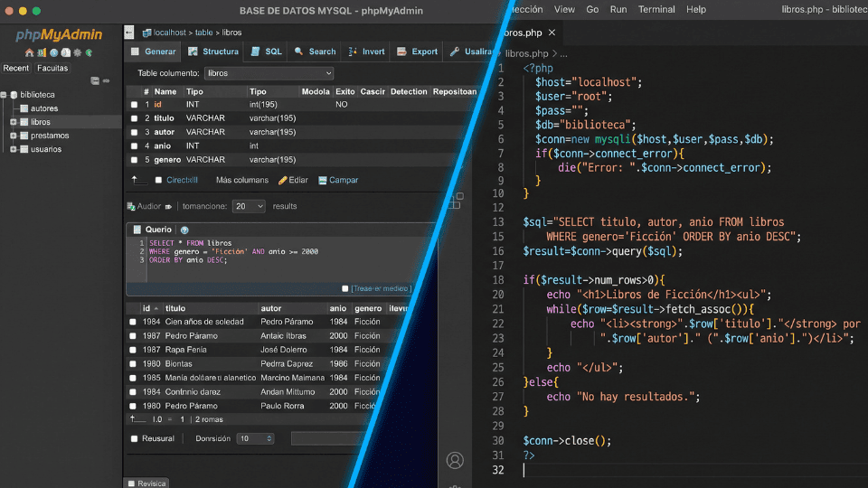Image resolution: width=868 pixels, height=488 pixels.
Task: Sort results by id column arrow
Action: pyautogui.click(x=156, y=309)
